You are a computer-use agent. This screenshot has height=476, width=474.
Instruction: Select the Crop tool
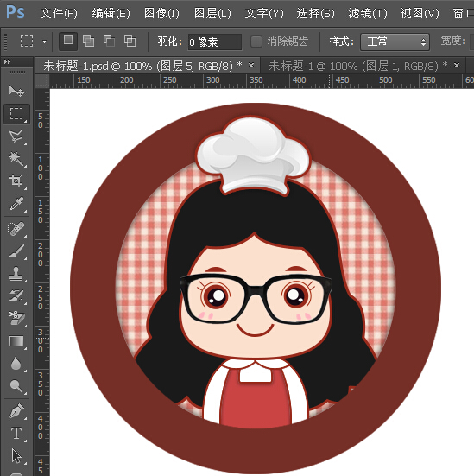(16, 181)
